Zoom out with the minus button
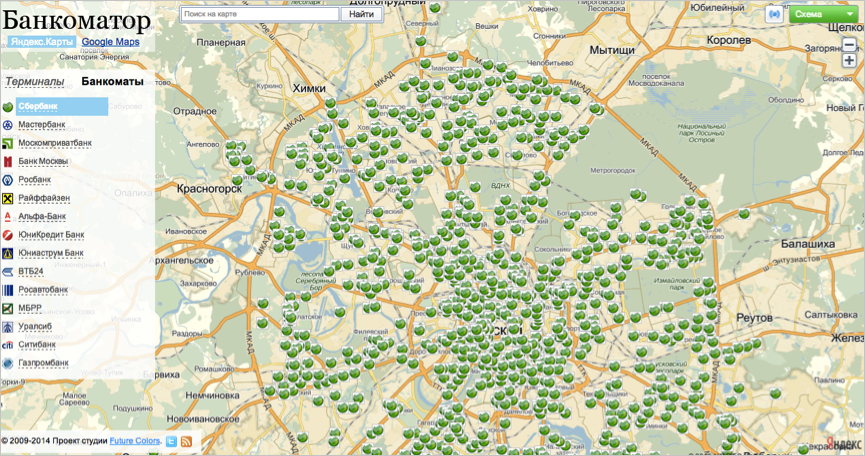This screenshot has height=456, width=865. click(x=849, y=45)
